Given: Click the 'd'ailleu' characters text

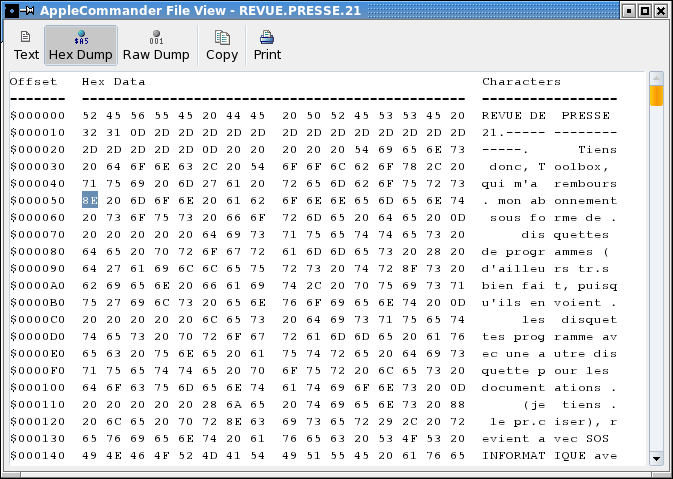Looking at the screenshot, I should (514, 269).
